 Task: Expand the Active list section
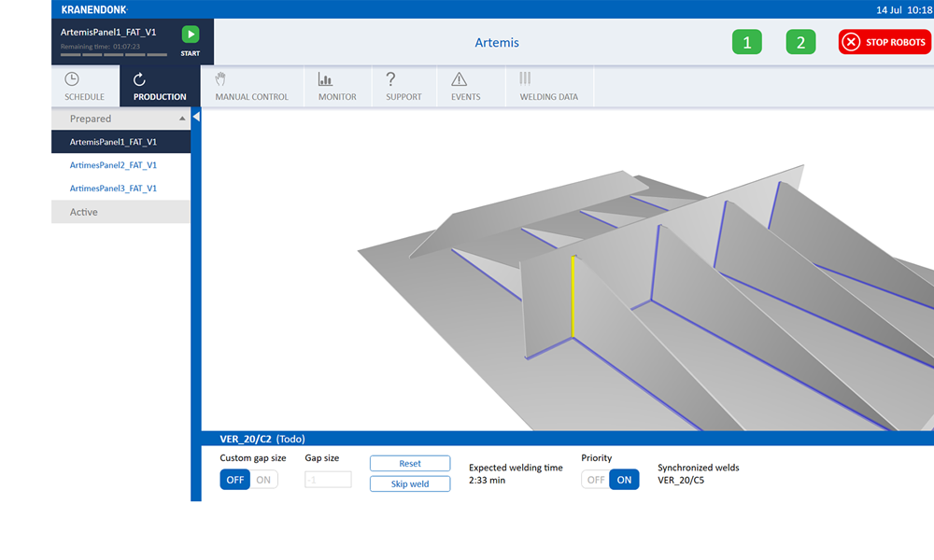pos(120,212)
